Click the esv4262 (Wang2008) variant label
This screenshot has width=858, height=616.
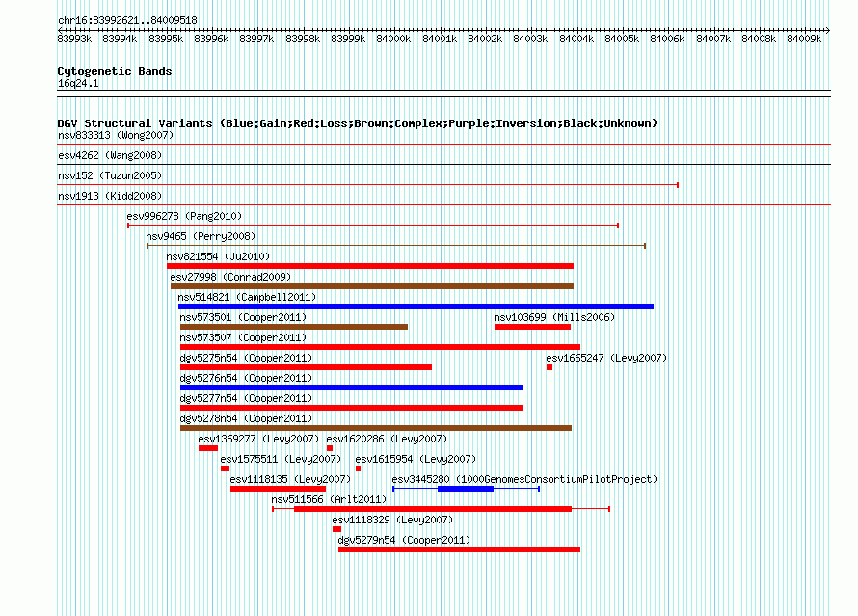click(110, 155)
